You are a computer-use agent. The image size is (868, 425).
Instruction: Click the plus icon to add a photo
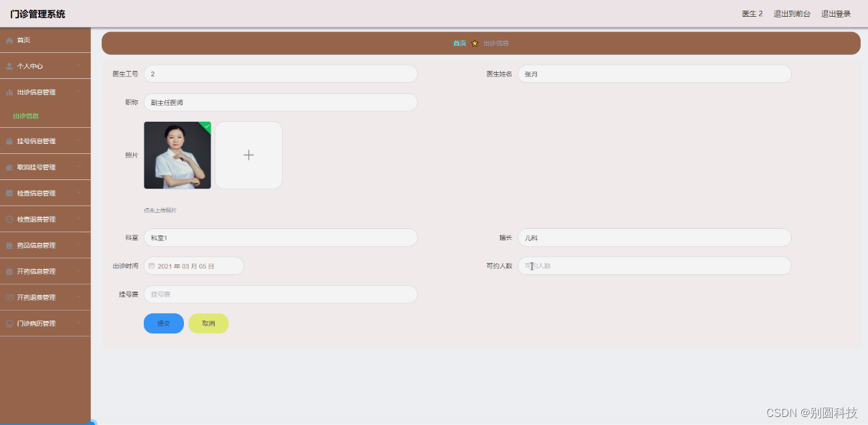pyautogui.click(x=248, y=155)
